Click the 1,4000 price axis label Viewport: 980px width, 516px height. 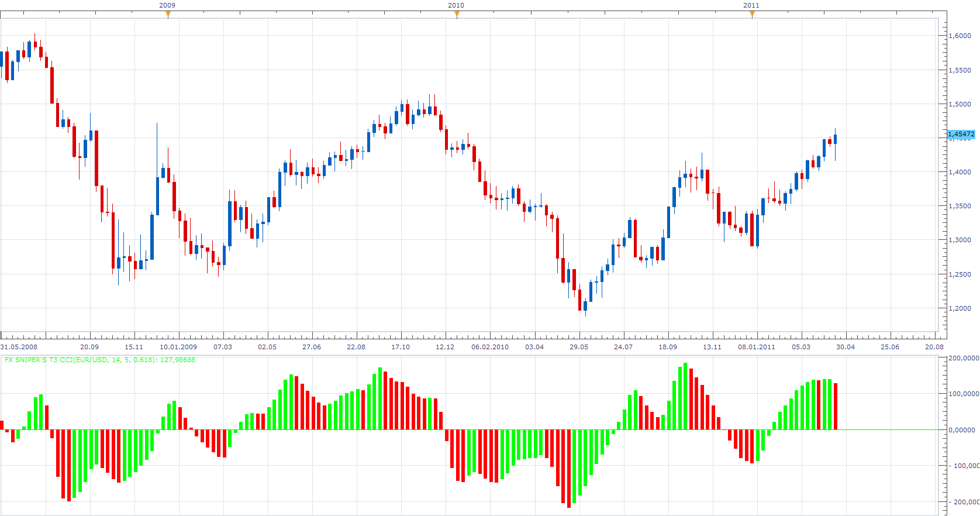coord(960,172)
